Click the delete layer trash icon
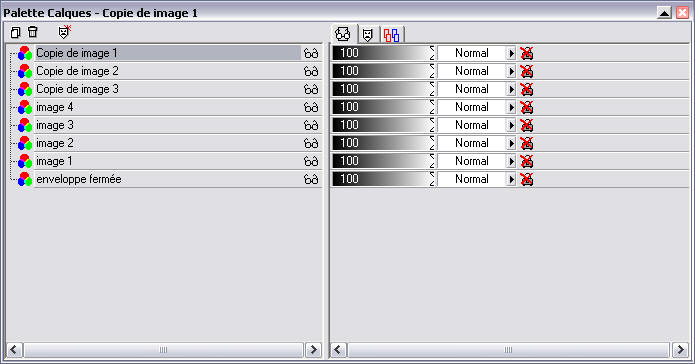 [x=33, y=32]
